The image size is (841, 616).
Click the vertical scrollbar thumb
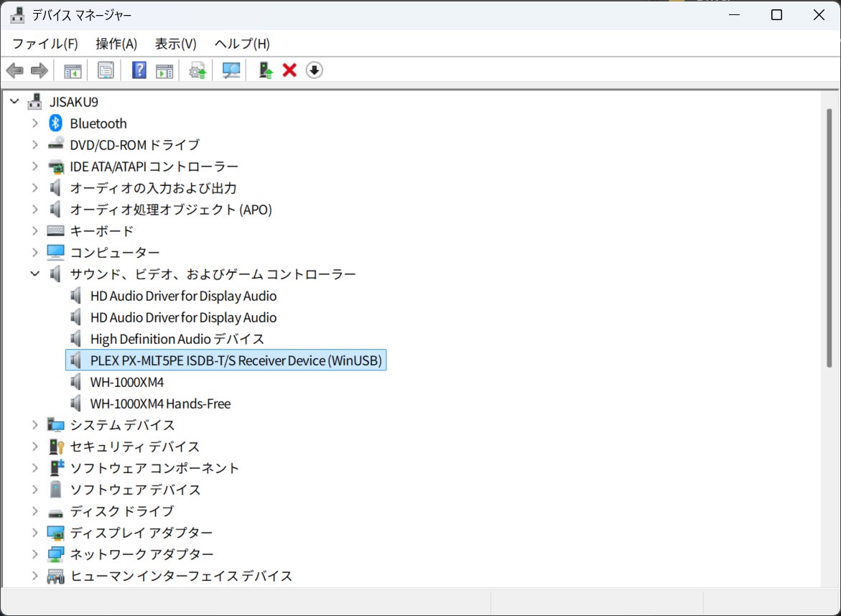pos(830,238)
